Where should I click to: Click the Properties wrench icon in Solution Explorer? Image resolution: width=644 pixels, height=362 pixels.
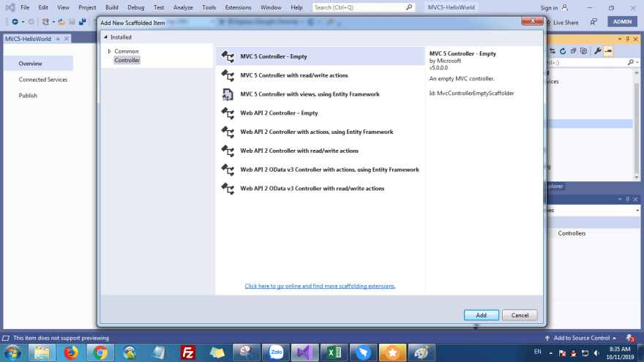pos(598,51)
